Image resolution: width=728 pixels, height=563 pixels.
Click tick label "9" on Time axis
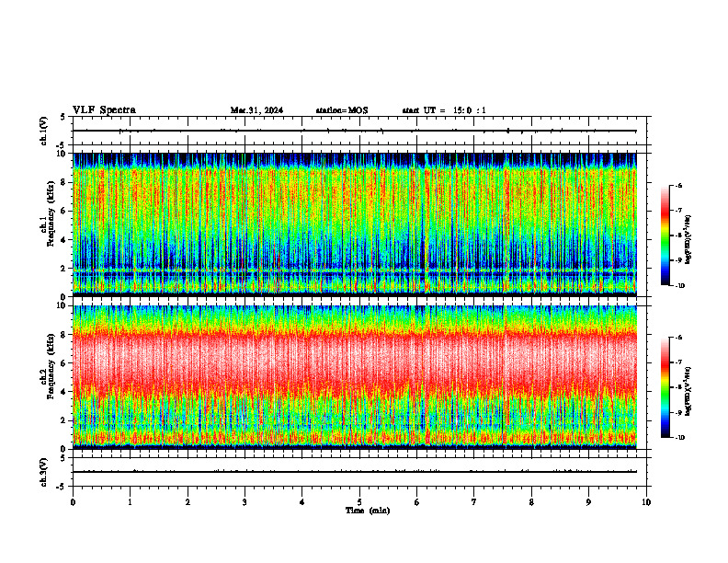click(x=588, y=502)
